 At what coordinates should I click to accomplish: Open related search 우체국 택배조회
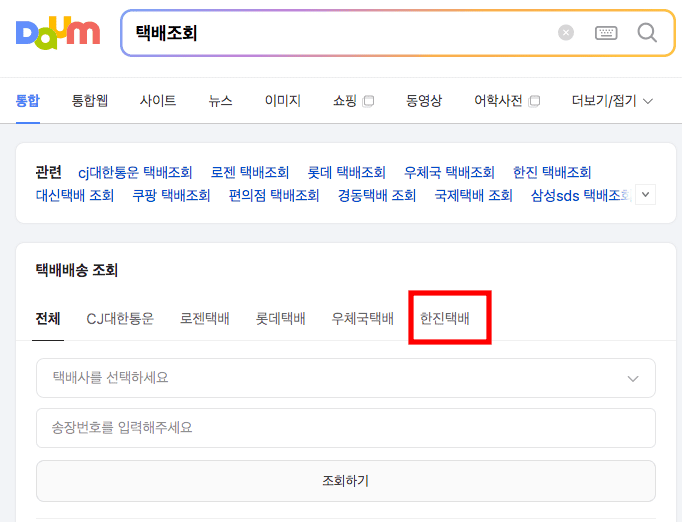pos(449,173)
